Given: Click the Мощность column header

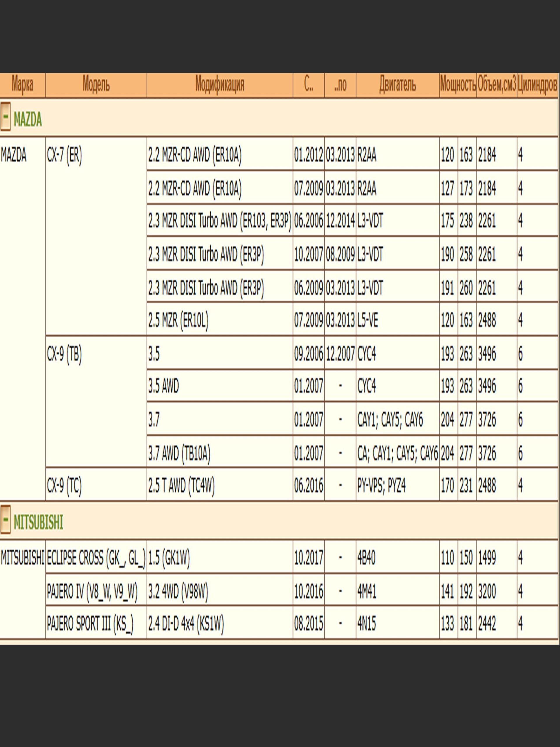Looking at the screenshot, I should tap(458, 85).
